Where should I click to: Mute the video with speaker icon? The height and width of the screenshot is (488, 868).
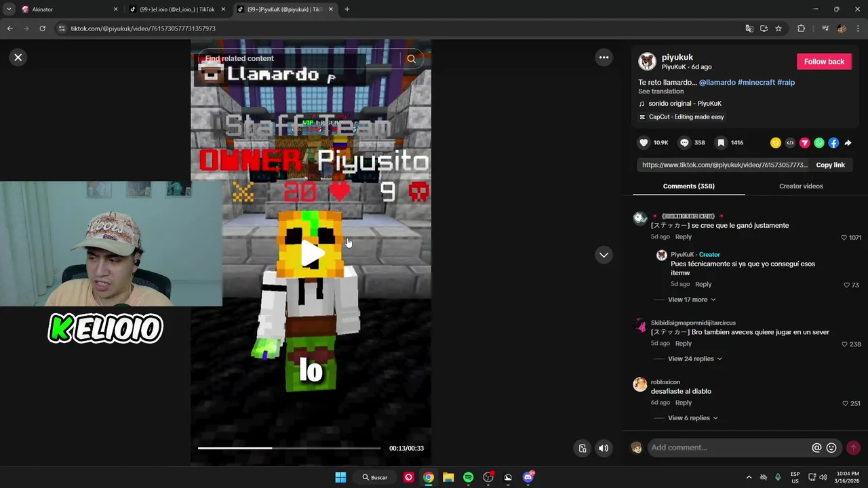pos(604,448)
